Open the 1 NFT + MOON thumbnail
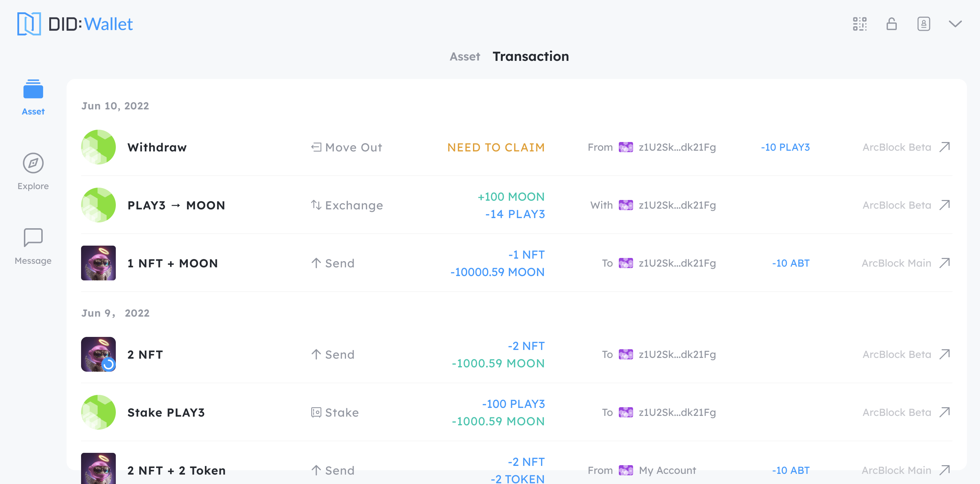The width and height of the screenshot is (980, 484). [98, 263]
